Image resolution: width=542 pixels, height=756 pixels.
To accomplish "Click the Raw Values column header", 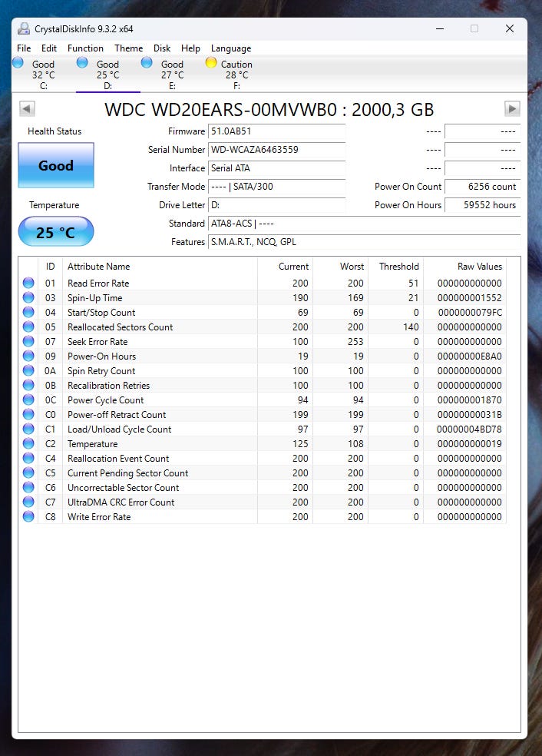I will pos(465,266).
